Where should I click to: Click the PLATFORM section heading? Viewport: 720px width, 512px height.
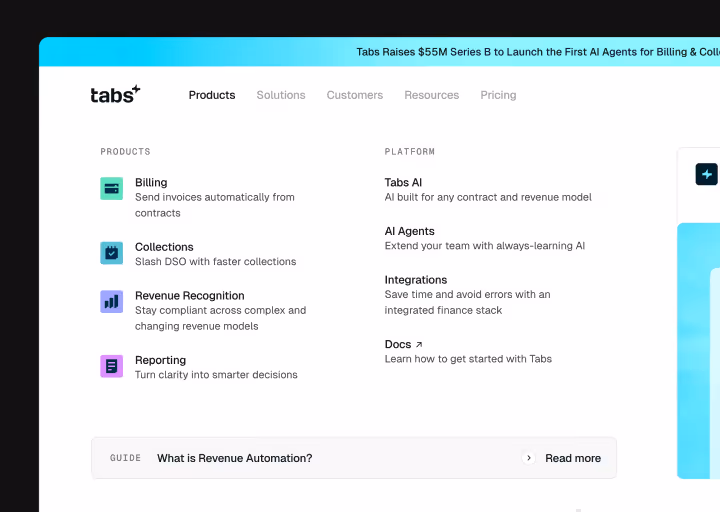(410, 152)
